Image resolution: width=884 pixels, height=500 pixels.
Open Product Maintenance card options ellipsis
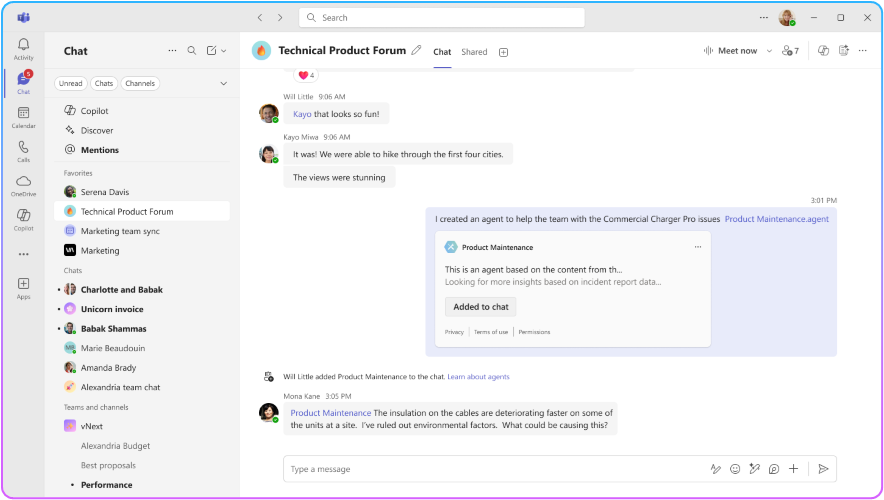698,247
